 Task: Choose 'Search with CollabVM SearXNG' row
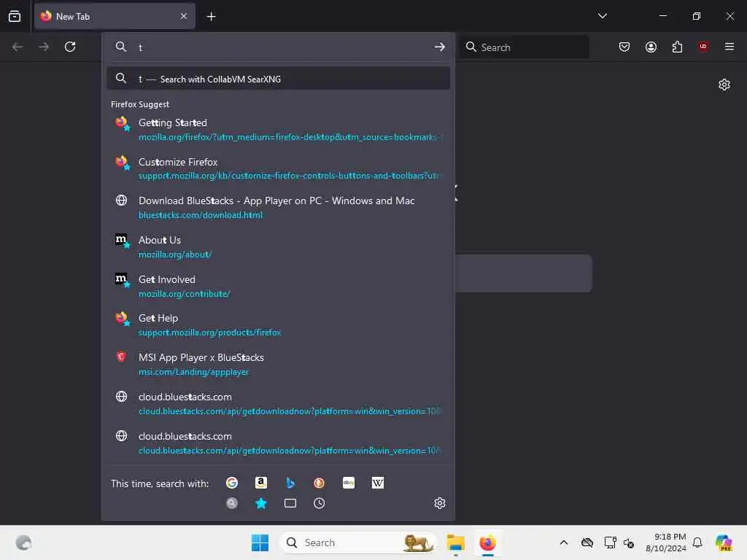point(279,79)
